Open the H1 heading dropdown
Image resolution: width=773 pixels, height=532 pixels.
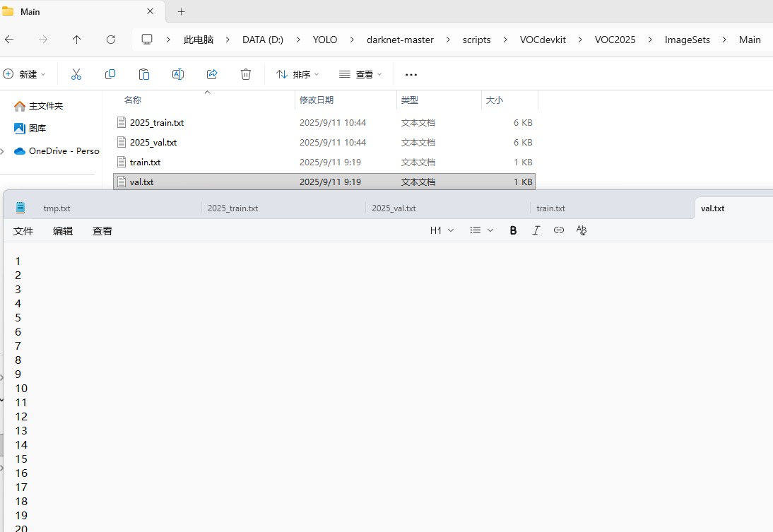click(x=442, y=230)
